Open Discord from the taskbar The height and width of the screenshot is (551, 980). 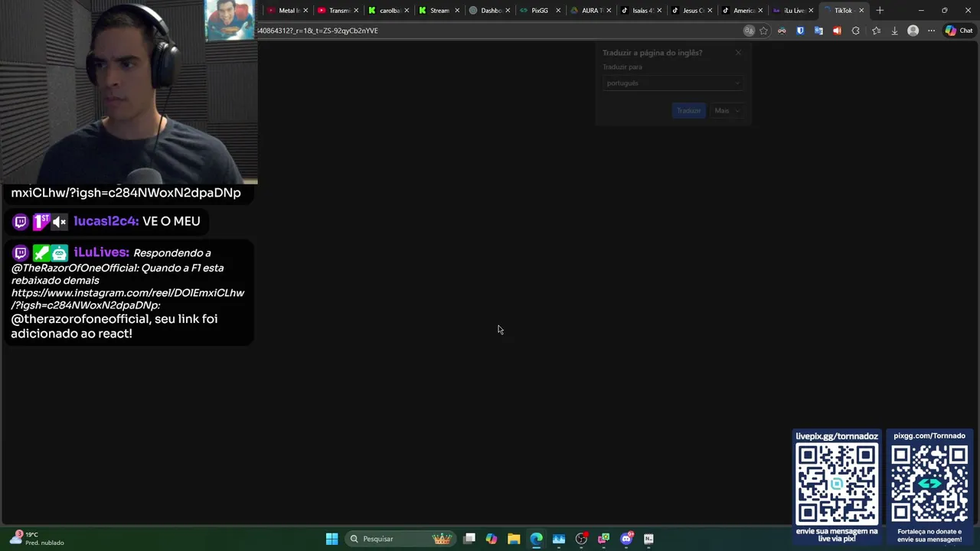626,539
